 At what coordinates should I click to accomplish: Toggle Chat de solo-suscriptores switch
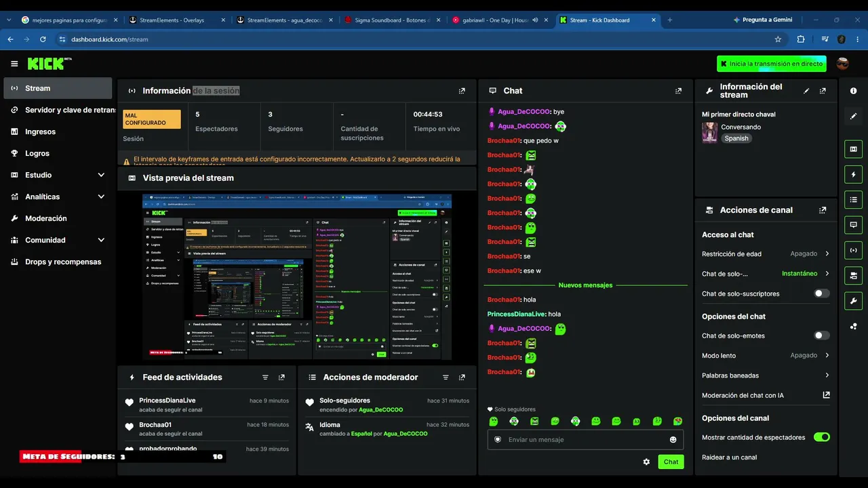822,293
